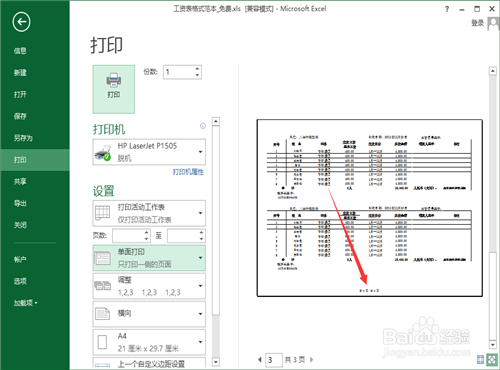Viewport: 500px width, 370px height.
Task: Select 保存 (Save) in sidebar
Action: pyautogui.click(x=20, y=116)
